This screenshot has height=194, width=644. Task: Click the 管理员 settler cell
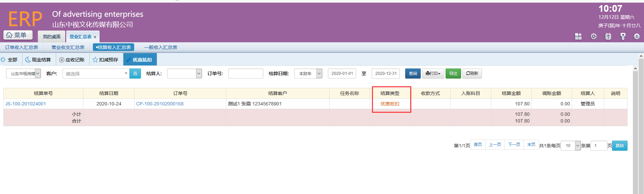pos(588,104)
